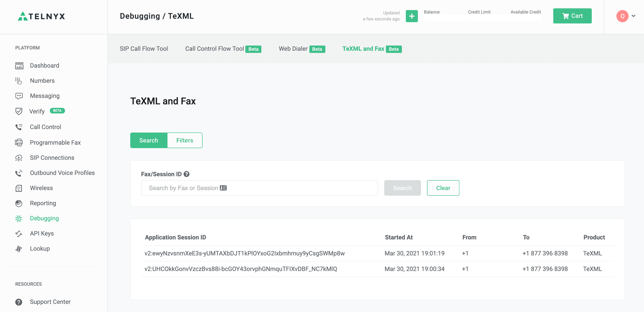Open the Numbers page
This screenshot has width=644, height=312.
point(42,81)
